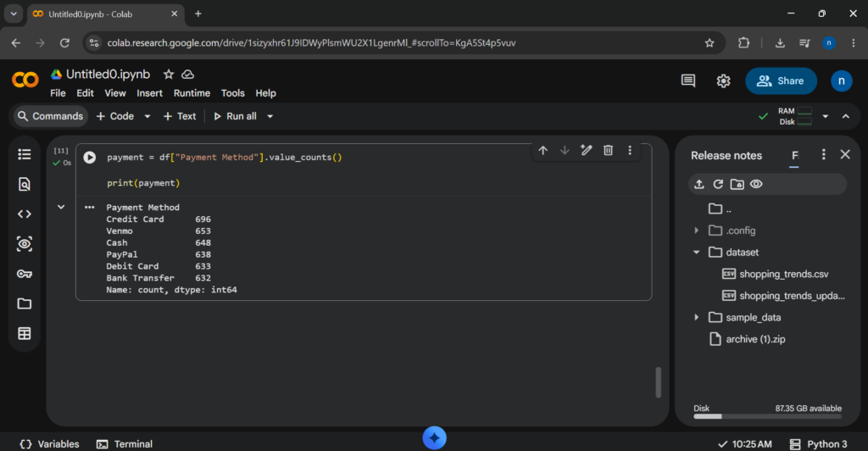Click the AI edit magic pencil icon

(x=587, y=151)
